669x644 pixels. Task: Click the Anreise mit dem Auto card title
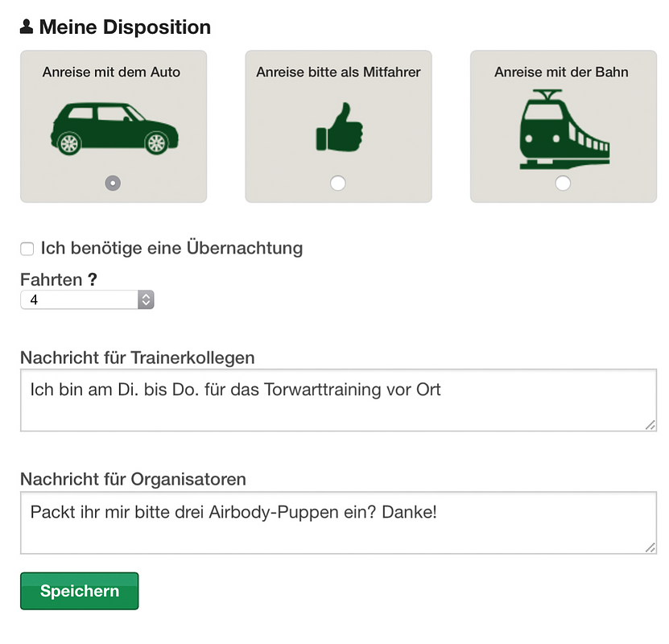(111, 72)
